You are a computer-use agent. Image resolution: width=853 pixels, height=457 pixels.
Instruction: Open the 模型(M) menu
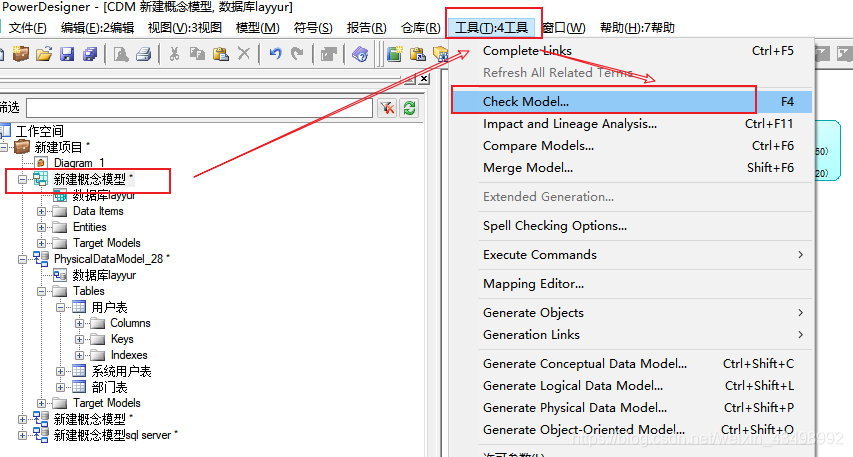coord(257,27)
